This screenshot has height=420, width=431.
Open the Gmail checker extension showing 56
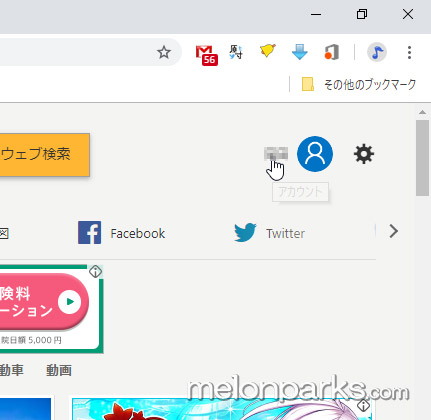(207, 55)
